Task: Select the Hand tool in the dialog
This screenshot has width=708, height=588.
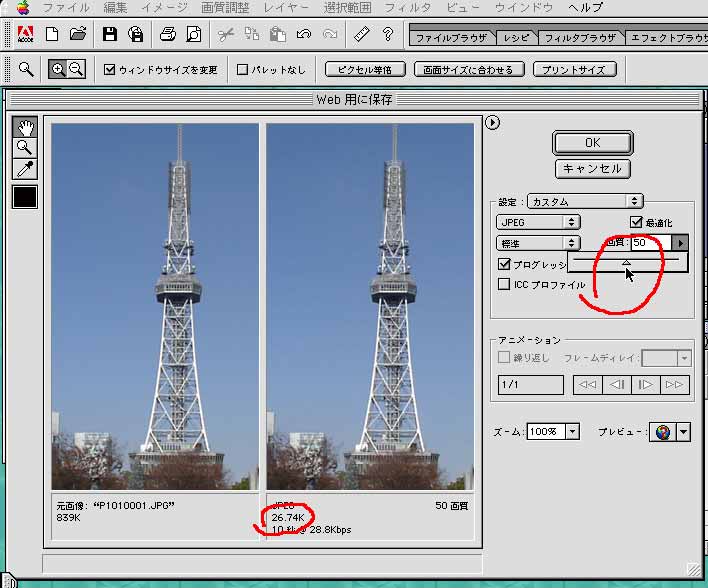Action: (x=24, y=127)
